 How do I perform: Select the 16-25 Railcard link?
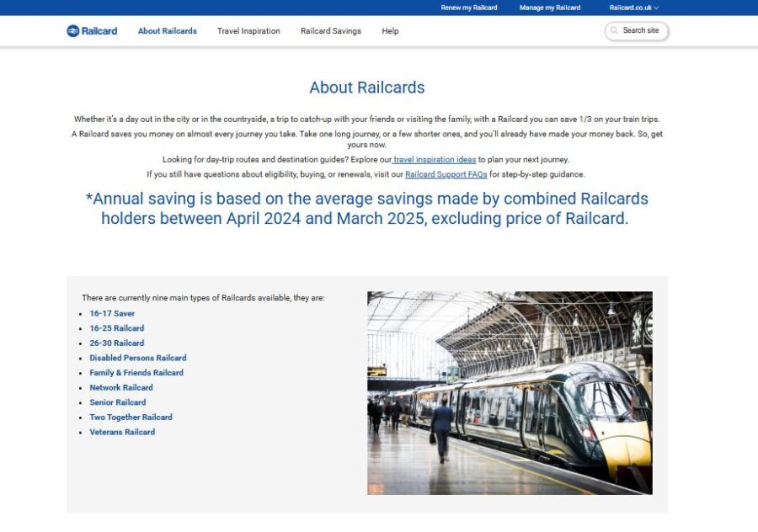117,328
